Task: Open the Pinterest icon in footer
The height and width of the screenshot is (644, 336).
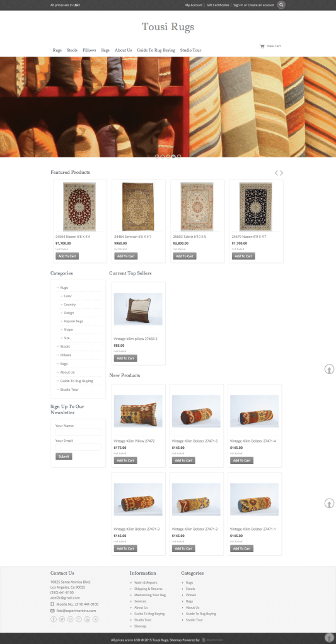Action: click(x=71, y=619)
